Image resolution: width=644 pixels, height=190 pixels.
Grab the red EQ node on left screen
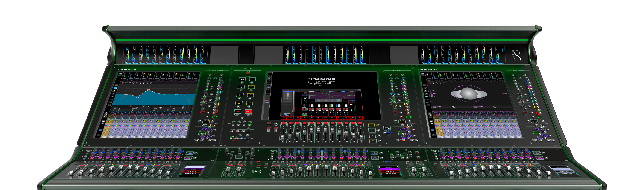138,97
